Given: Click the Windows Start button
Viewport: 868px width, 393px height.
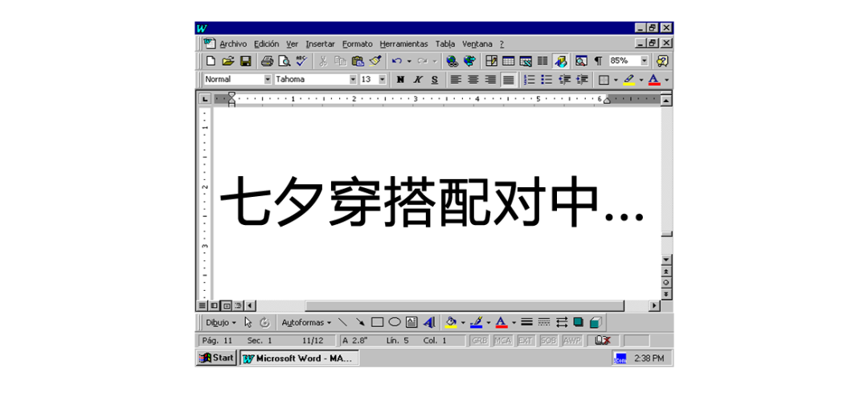Looking at the screenshot, I should (x=216, y=358).
